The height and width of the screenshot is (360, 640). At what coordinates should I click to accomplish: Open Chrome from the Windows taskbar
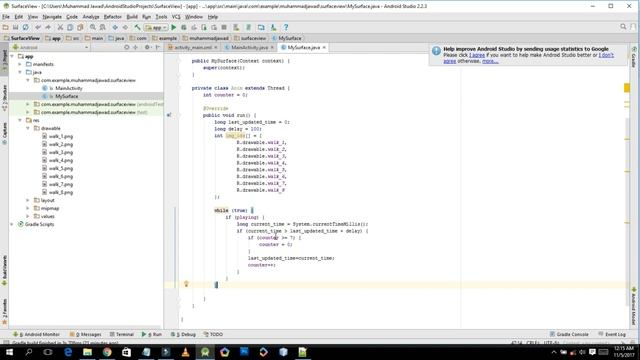(107, 352)
